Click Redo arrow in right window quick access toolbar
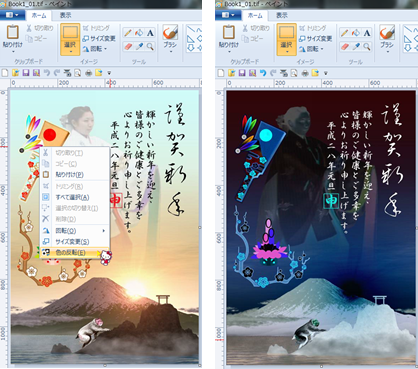Screen dimensions: 418x369 (x=273, y=73)
